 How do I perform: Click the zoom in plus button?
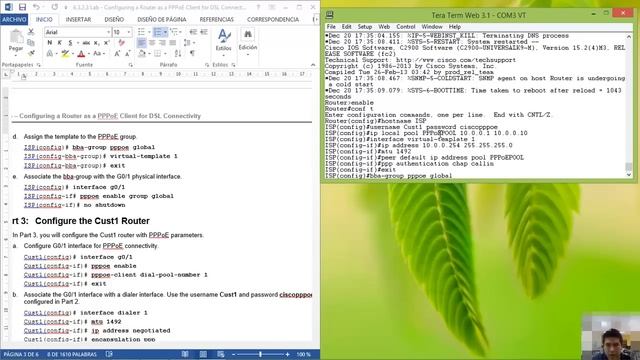[x=287, y=354]
